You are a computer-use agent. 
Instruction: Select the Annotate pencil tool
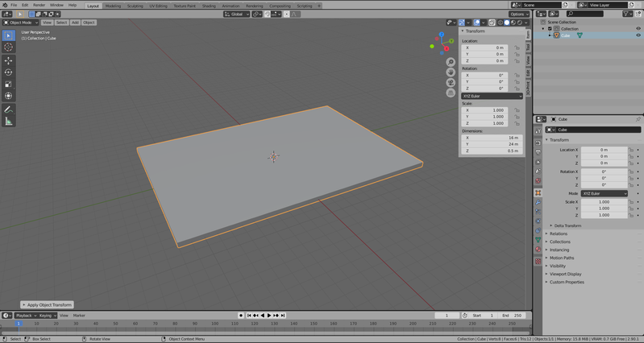[8, 110]
